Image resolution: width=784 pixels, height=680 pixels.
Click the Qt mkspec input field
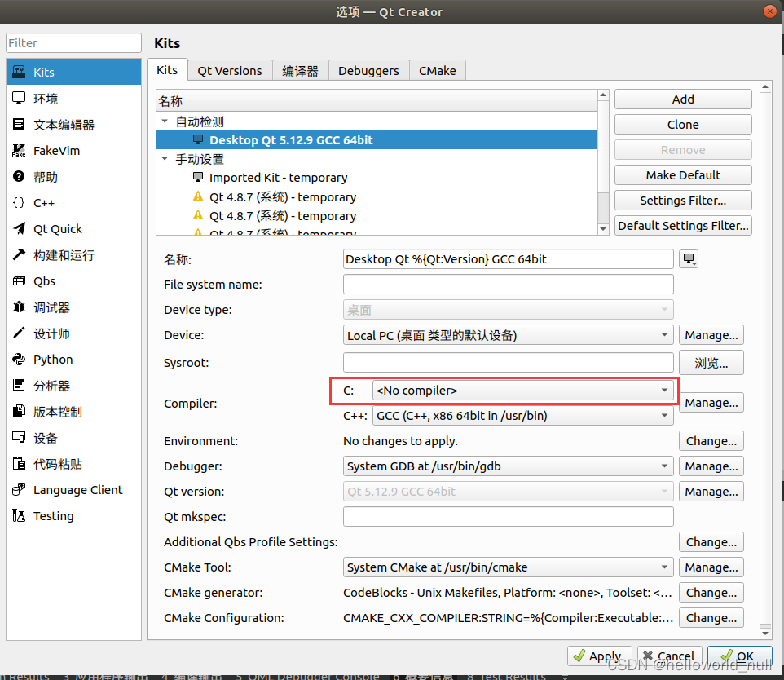point(508,516)
